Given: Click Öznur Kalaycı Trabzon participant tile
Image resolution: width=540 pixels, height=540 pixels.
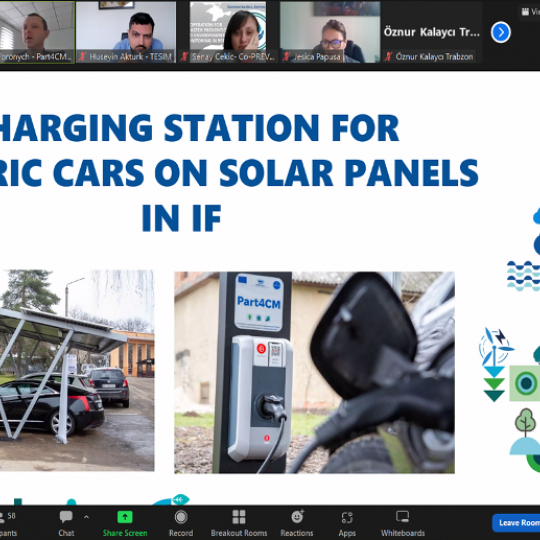Looking at the screenshot, I should [x=432, y=32].
